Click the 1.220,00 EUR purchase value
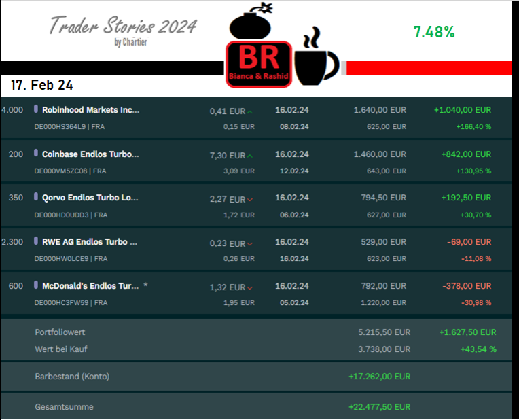This screenshot has height=420, width=519. [x=384, y=302]
